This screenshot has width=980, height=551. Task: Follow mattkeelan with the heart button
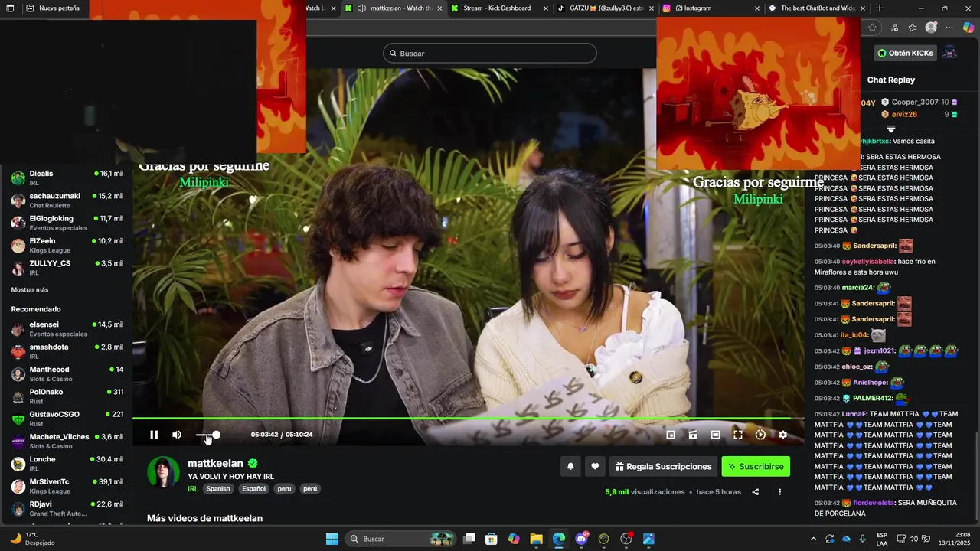[x=595, y=466]
